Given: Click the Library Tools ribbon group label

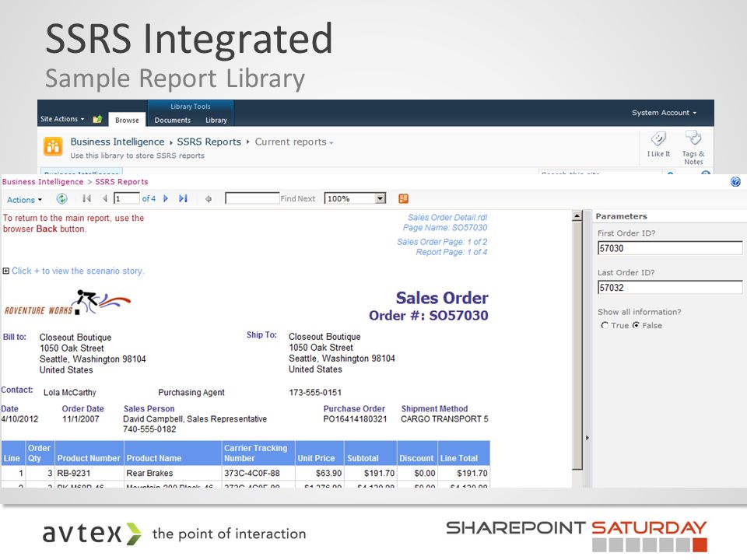Looking at the screenshot, I should [191, 107].
